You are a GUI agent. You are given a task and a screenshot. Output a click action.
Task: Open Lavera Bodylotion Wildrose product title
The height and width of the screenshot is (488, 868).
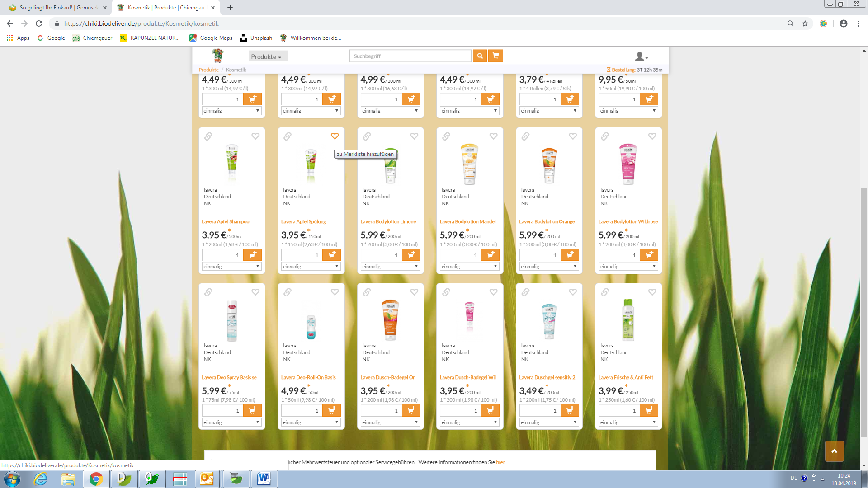(628, 221)
